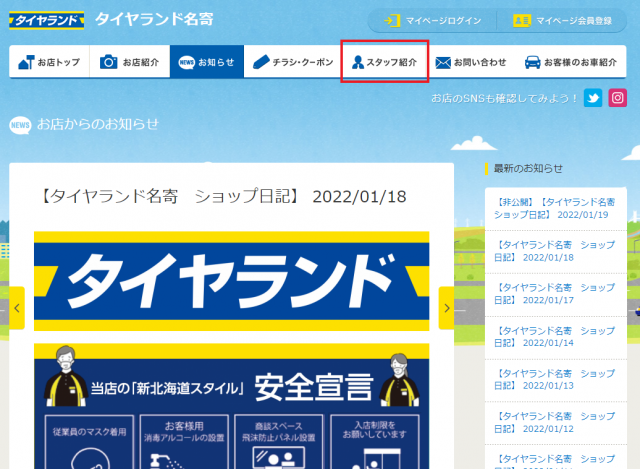Viewport: 640px width, 469px height.
Task: Open the Instagram icon link
Action: click(619, 98)
